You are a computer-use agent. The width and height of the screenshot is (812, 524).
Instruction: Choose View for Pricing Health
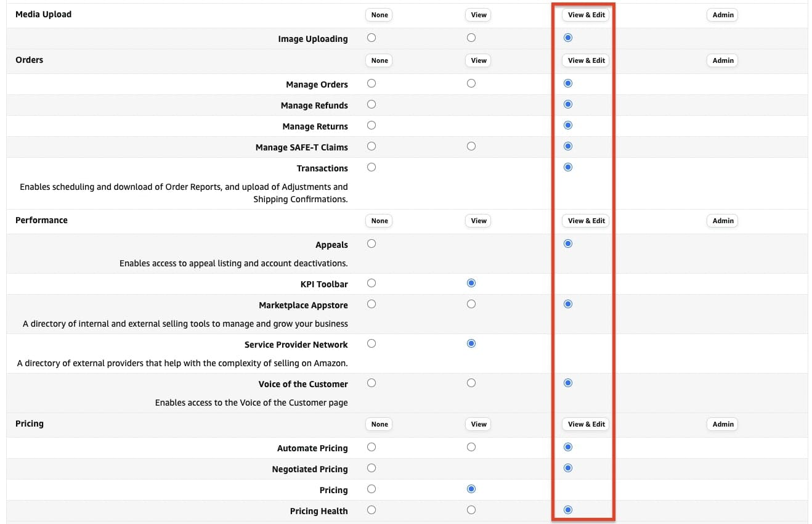click(471, 510)
